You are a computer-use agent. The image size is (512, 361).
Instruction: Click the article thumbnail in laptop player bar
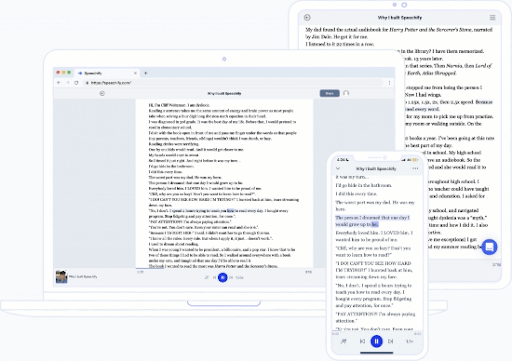click(x=61, y=277)
